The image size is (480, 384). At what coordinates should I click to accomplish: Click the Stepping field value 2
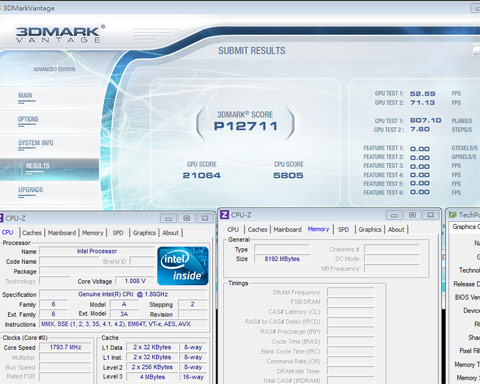192,304
